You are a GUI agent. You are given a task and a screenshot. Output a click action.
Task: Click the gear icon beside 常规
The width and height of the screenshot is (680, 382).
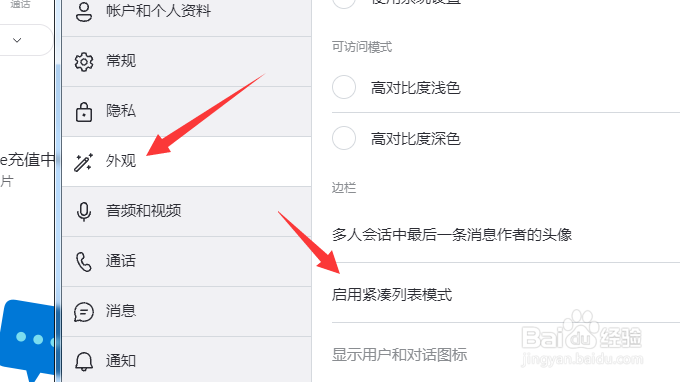pos(84,62)
